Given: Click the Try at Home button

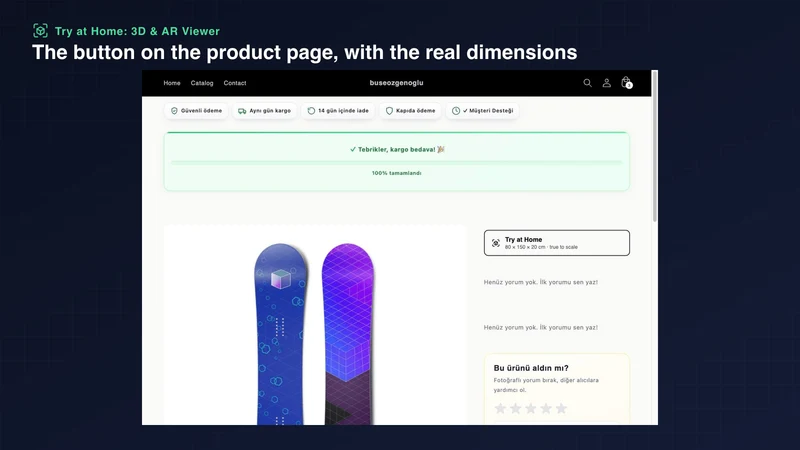Looking at the screenshot, I should [x=557, y=243].
